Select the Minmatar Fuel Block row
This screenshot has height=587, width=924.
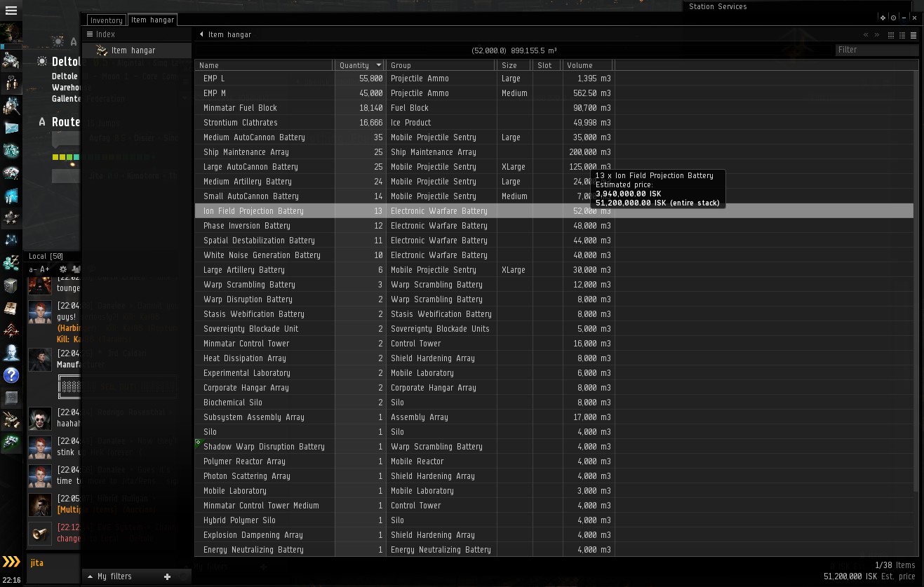554,108
